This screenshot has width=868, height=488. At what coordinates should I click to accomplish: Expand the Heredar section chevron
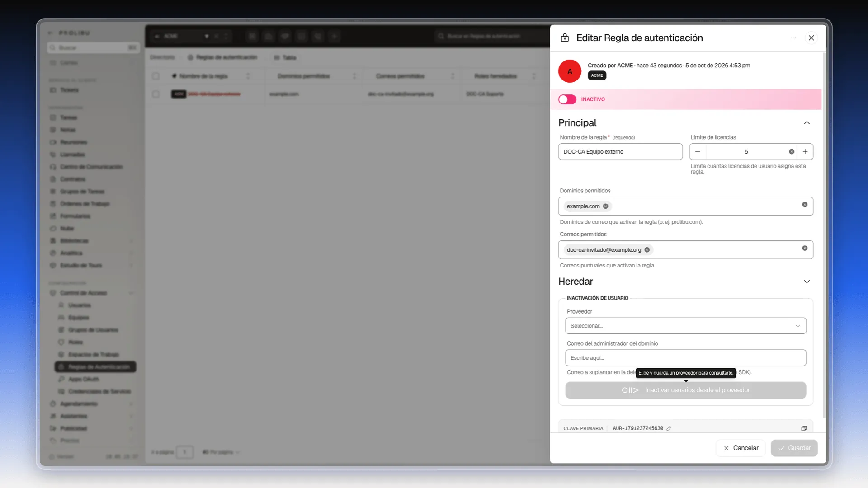(x=807, y=282)
